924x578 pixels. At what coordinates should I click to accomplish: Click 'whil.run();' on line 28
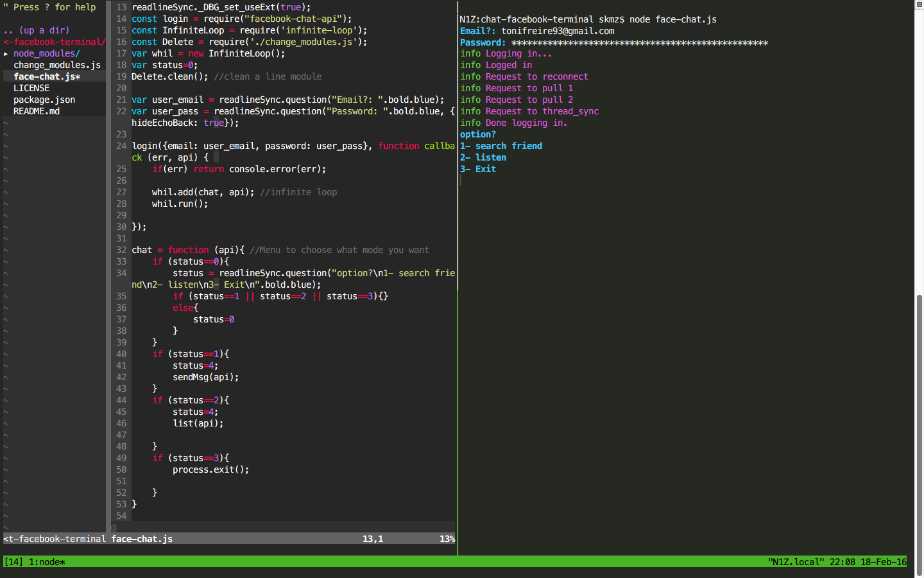[180, 204]
